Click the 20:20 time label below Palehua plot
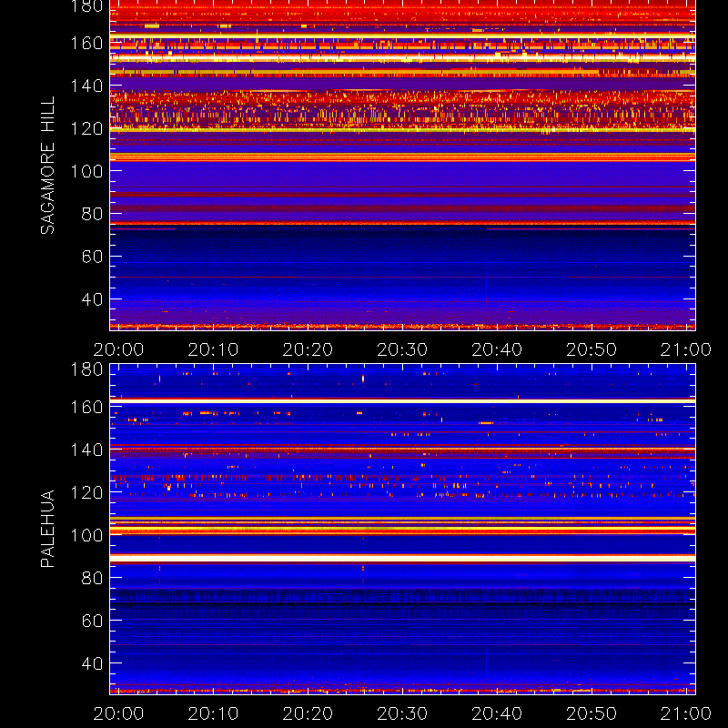This screenshot has height=728, width=728. point(308,713)
